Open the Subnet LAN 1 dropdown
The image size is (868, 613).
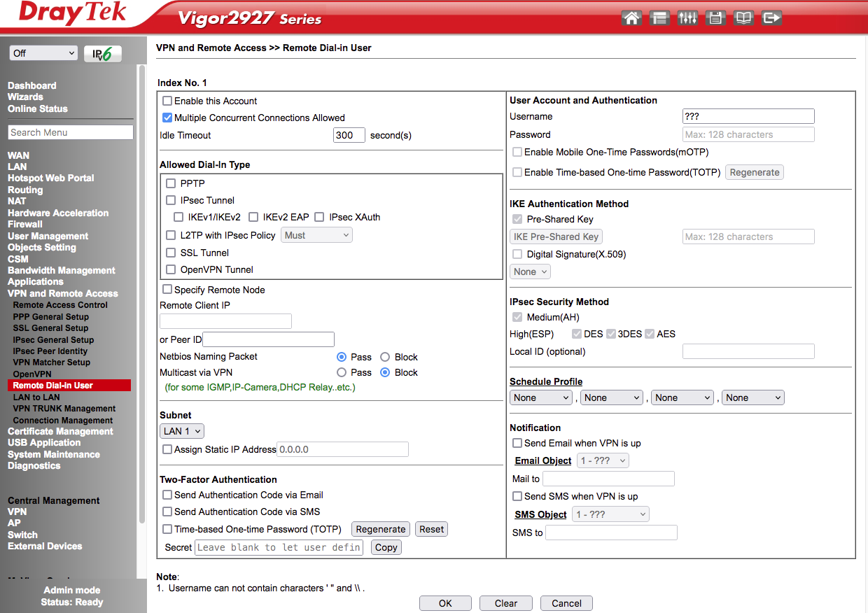point(181,431)
